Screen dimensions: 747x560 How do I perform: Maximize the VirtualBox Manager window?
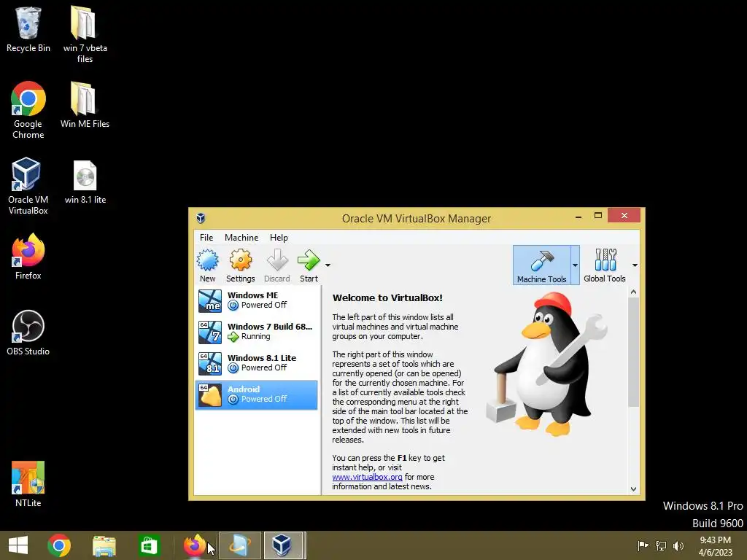[598, 216]
